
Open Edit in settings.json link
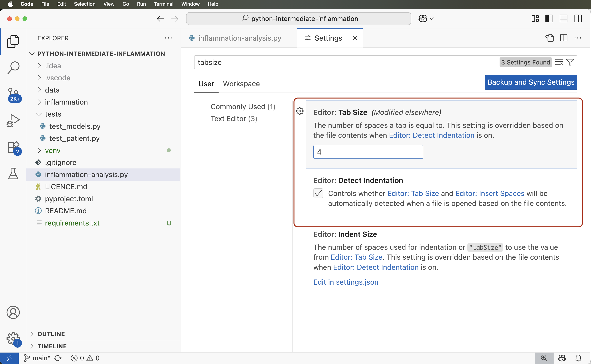click(x=346, y=282)
